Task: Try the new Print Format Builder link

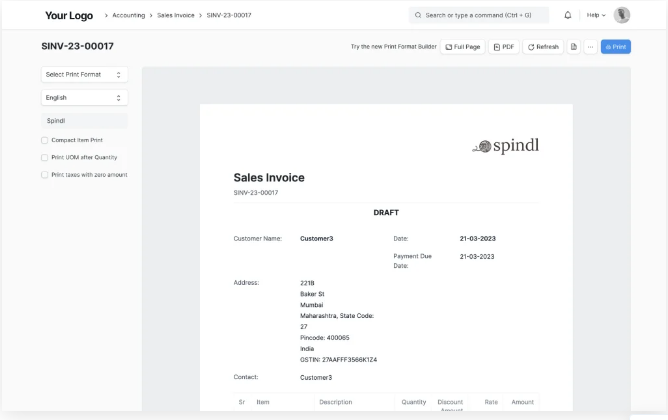Action: click(x=394, y=47)
